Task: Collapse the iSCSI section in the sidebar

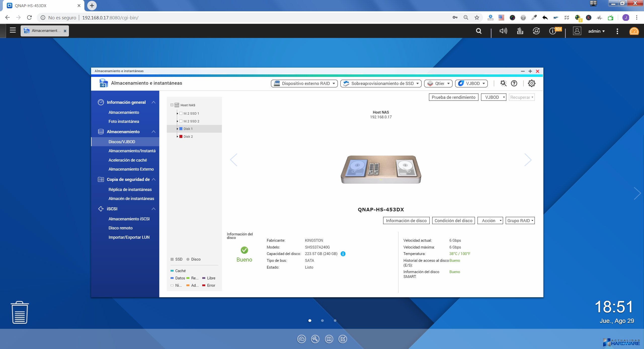Action: (x=153, y=209)
